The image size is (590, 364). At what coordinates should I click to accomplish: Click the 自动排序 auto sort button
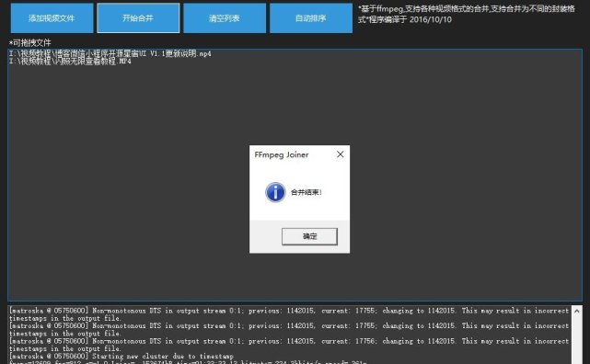pos(311,18)
